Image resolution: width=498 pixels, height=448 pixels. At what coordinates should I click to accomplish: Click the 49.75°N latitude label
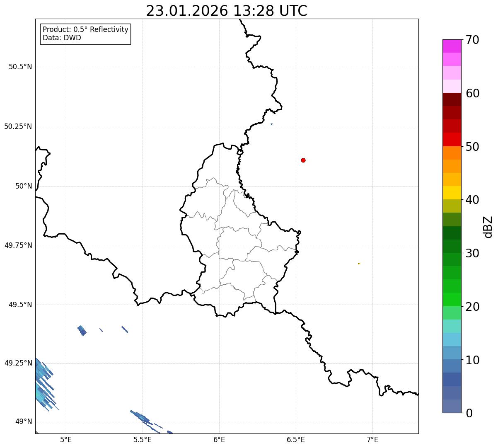[18, 245]
